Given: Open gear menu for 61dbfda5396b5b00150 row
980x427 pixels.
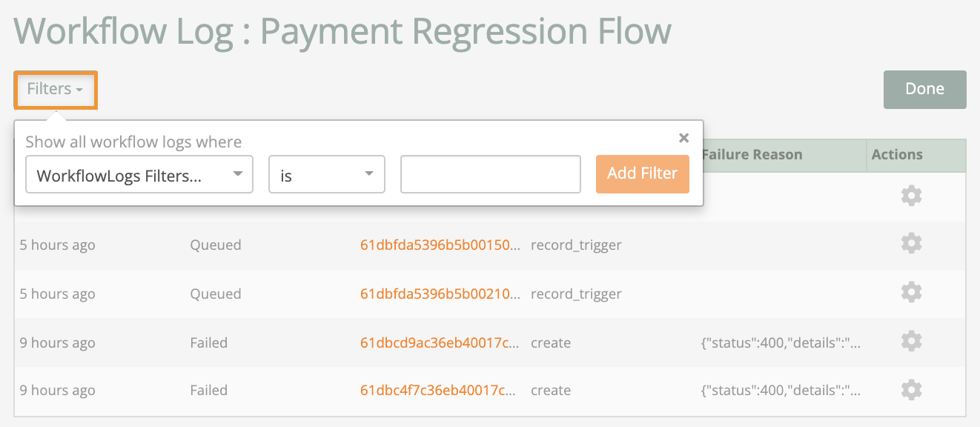Looking at the screenshot, I should click(911, 243).
